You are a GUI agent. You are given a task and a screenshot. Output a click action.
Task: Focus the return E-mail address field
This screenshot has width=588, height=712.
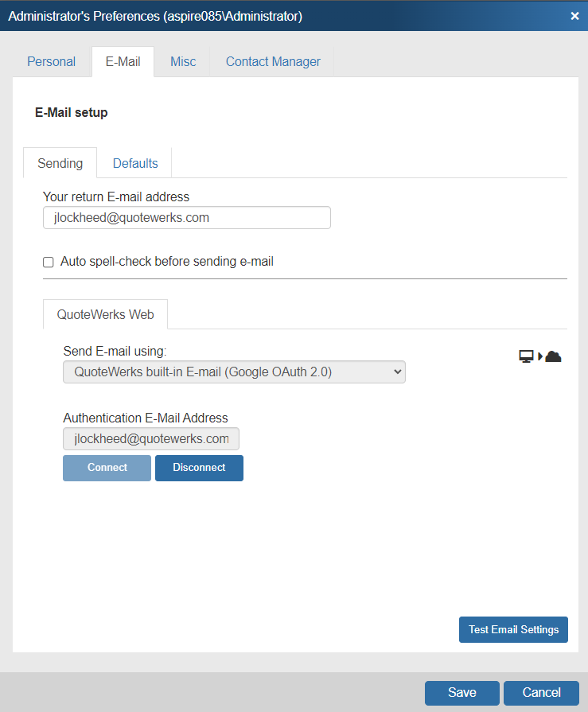click(x=186, y=218)
